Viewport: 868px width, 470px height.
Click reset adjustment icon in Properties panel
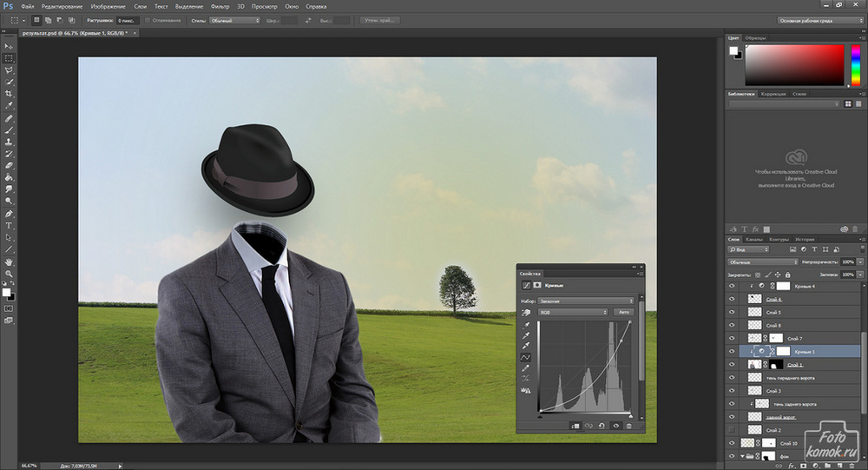[602, 426]
